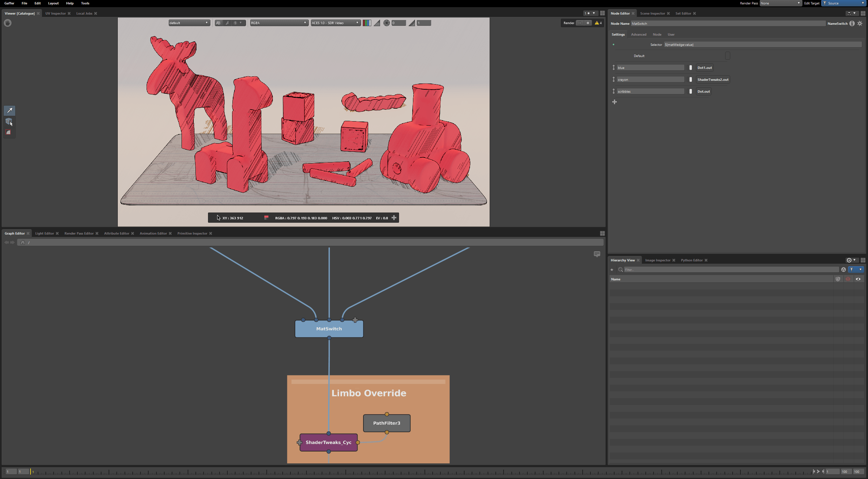The image size is (868, 479).
Task: Click the reorder handle for scribbles row
Action: coord(614,91)
